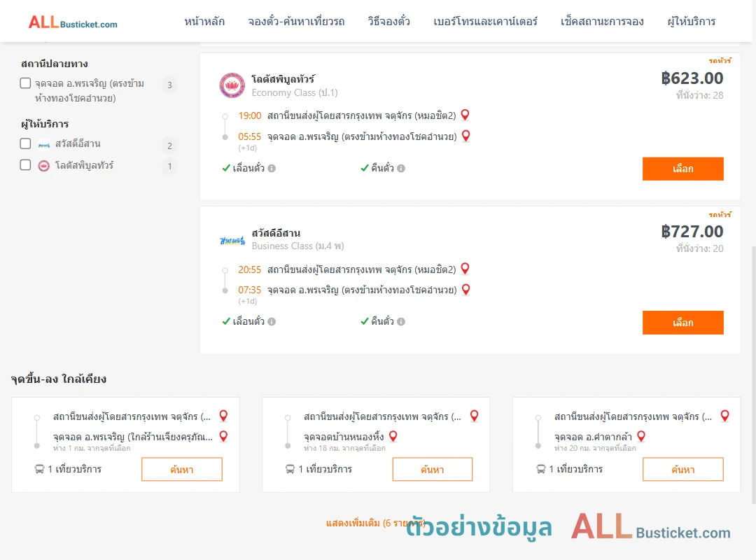Open วิธีจองตั๋ว menu item
This screenshot has height=560, width=756.
pyautogui.click(x=388, y=21)
